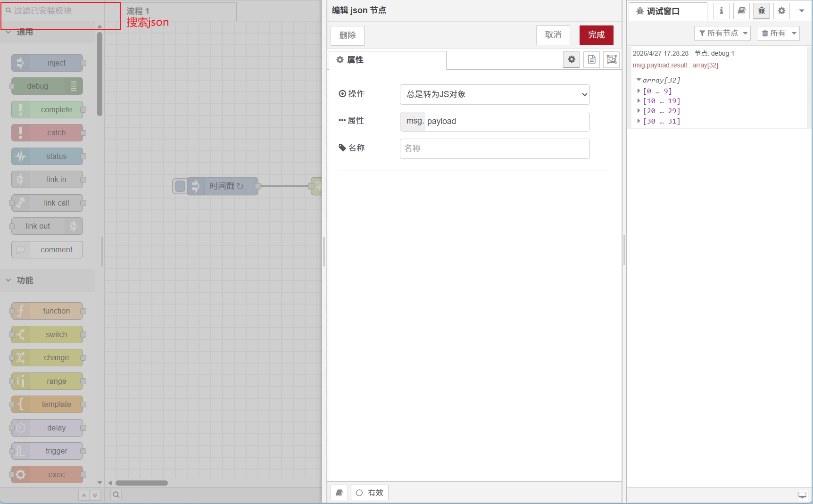Click the palette vertical scrollbar thumb
The image size is (813, 504).
100,73
